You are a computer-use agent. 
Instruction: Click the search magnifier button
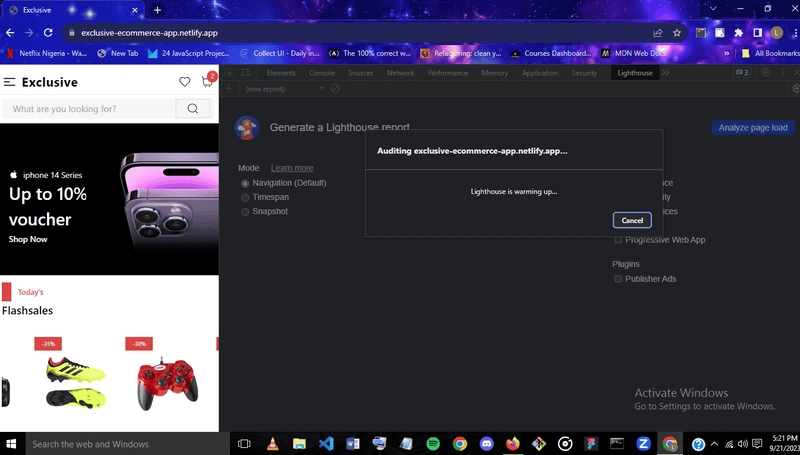point(192,108)
